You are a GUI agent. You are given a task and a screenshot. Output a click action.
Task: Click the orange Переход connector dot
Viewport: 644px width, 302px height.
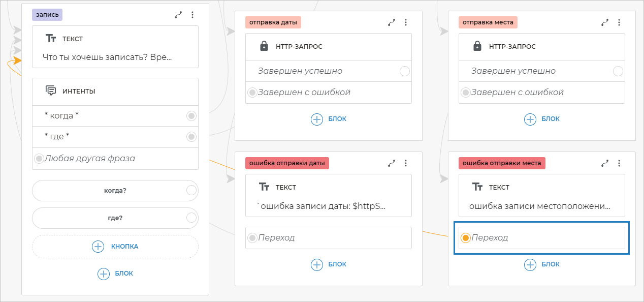[x=465, y=238]
